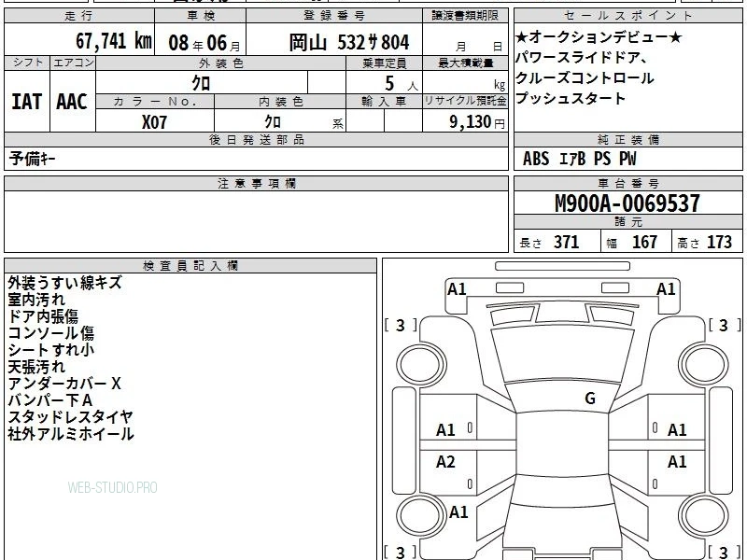Click the 乗車定員 header
Viewport: 747px width, 560px height.
pyautogui.click(x=384, y=63)
